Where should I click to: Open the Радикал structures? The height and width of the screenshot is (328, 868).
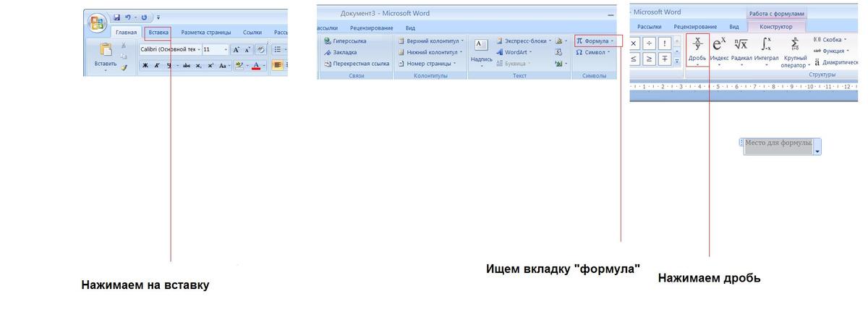[x=741, y=51]
